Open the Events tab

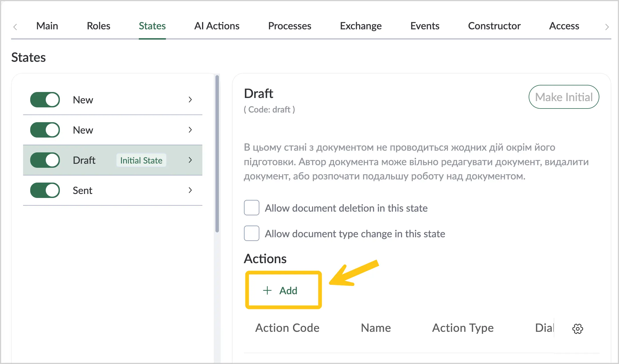coord(425,26)
